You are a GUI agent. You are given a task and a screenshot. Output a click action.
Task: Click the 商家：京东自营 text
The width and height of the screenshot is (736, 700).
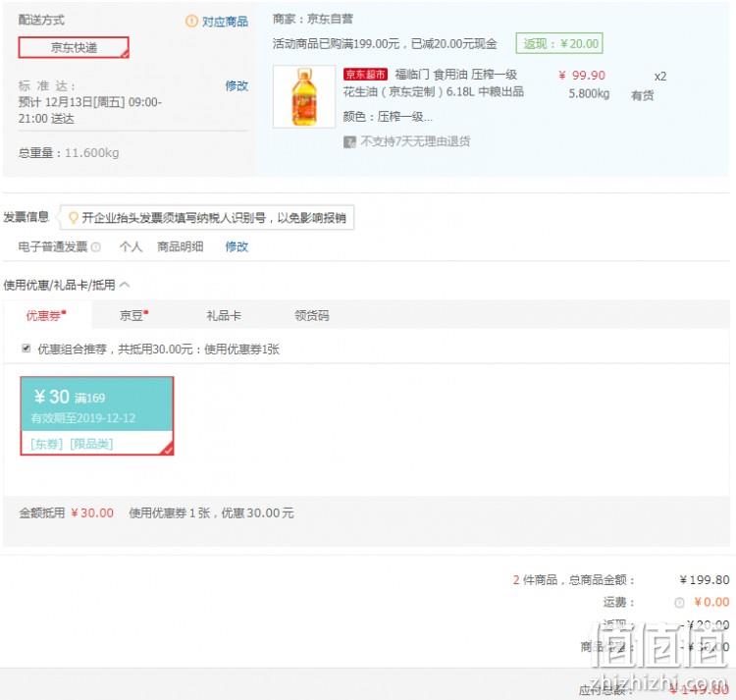click(x=313, y=19)
